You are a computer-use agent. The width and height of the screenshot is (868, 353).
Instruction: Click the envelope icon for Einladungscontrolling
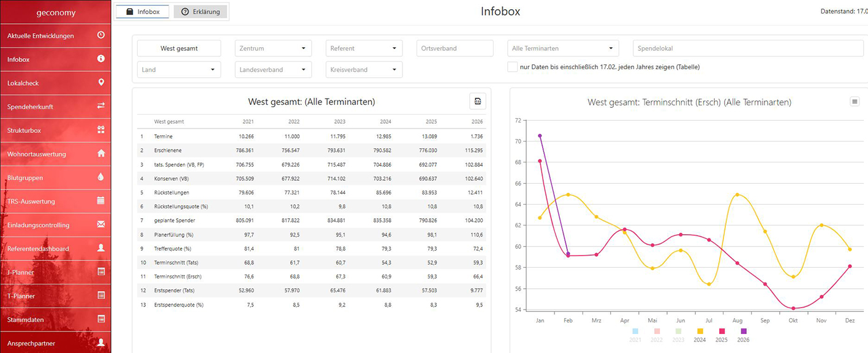(101, 225)
